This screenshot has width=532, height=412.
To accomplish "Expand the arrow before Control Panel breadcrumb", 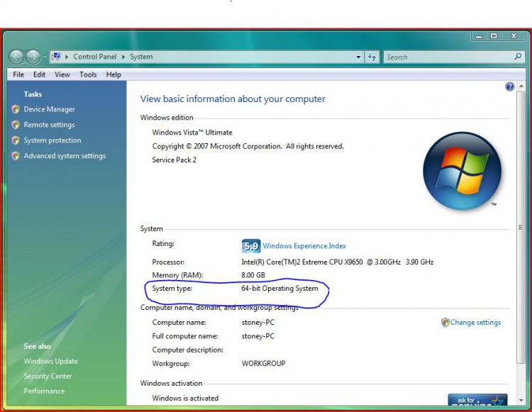I will tap(67, 57).
